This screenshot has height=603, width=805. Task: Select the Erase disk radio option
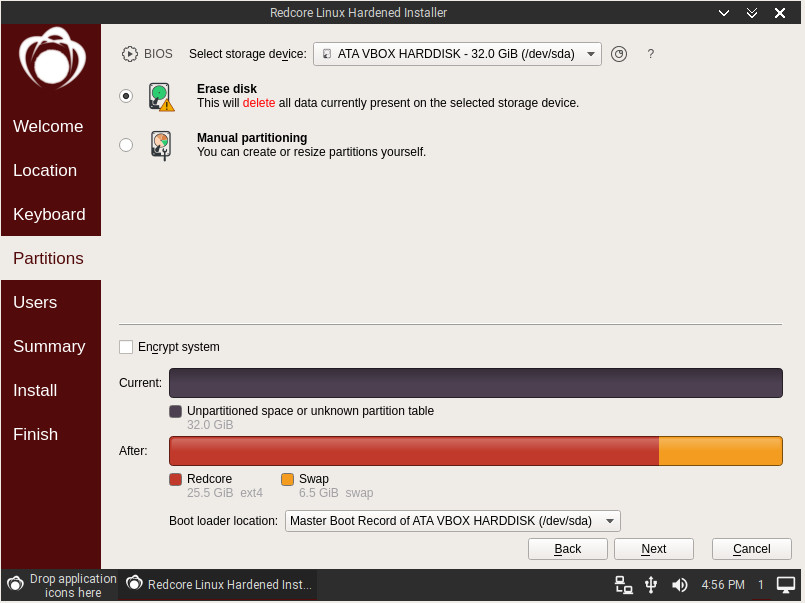(x=126, y=96)
